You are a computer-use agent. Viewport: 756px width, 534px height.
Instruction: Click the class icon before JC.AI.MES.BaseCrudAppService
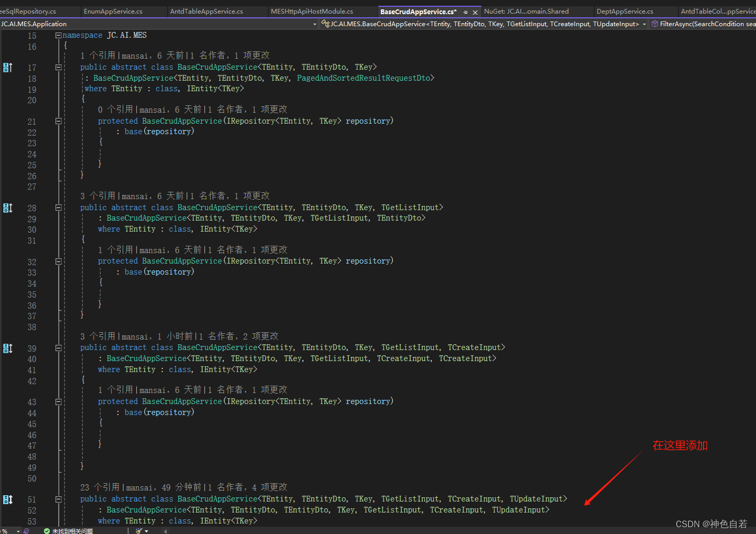(x=325, y=24)
